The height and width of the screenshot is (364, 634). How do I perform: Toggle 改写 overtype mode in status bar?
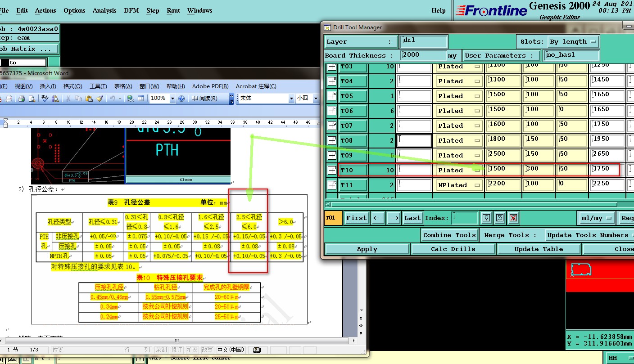point(207,350)
